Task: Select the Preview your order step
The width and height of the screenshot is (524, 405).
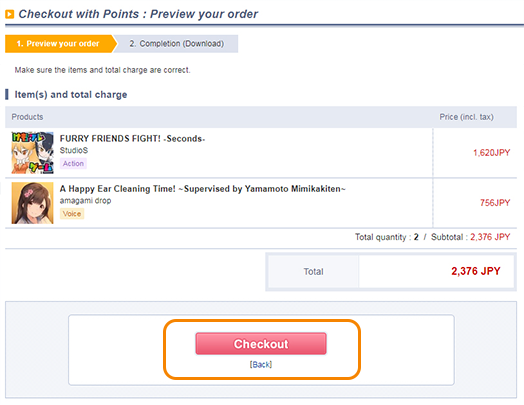Action: [58, 44]
